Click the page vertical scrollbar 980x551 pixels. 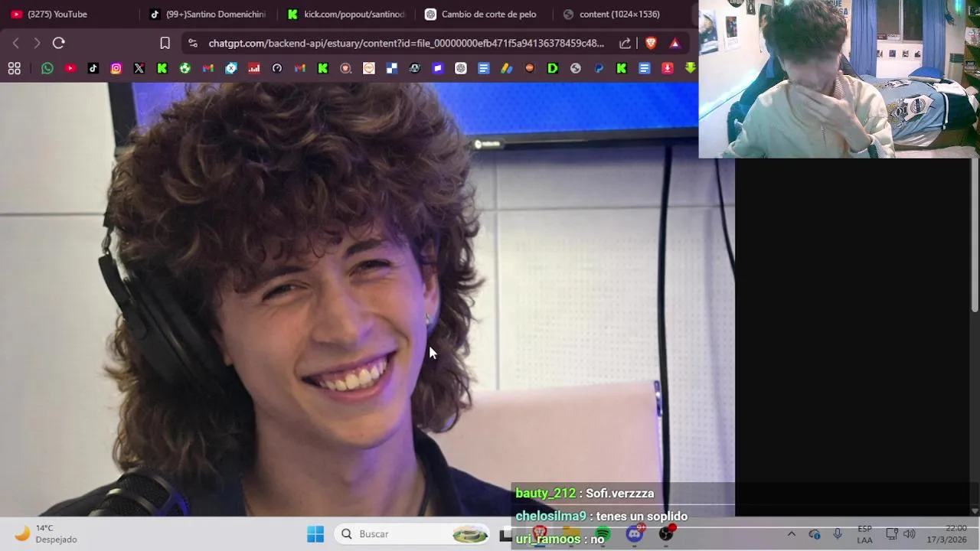tap(975, 235)
